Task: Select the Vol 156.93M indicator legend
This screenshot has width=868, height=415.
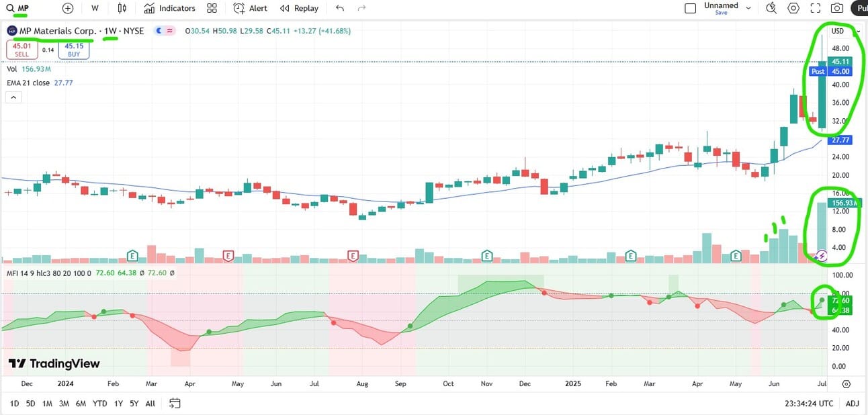Action: tap(29, 69)
